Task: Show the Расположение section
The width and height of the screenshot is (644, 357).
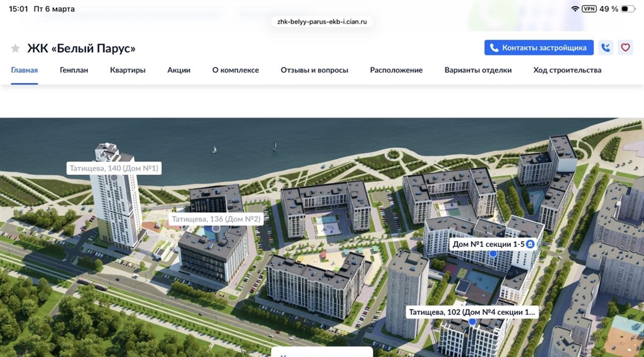Action: [x=396, y=70]
